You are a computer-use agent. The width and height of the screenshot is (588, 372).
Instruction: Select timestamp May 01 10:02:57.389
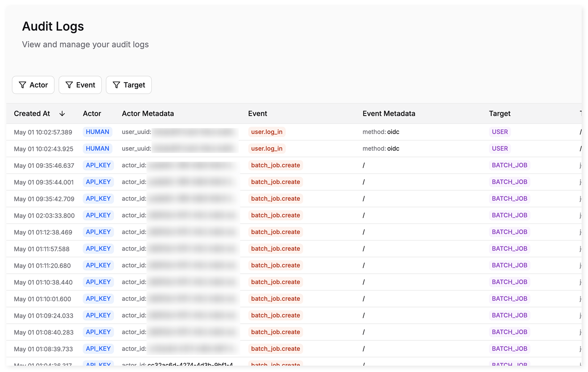(x=43, y=132)
